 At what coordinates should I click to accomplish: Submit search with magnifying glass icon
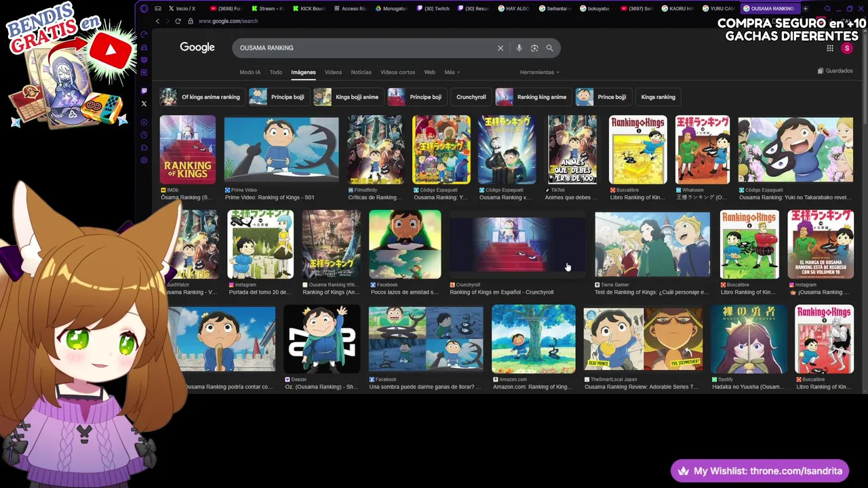[x=549, y=48]
